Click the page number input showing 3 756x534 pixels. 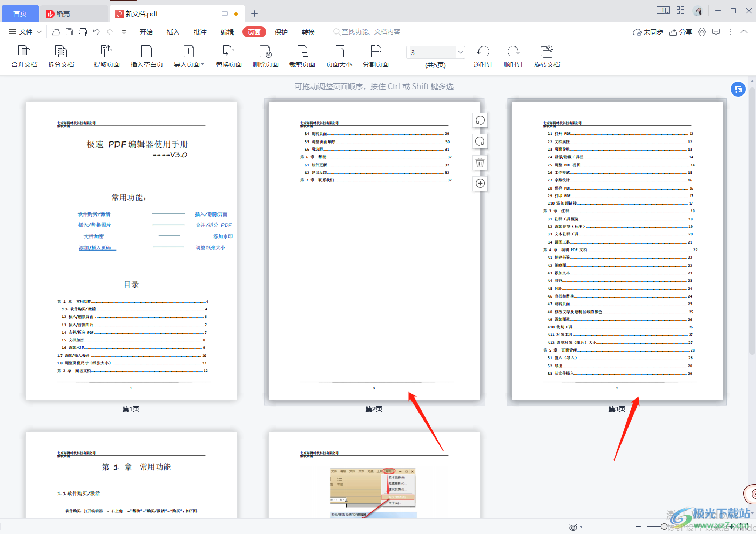click(431, 52)
